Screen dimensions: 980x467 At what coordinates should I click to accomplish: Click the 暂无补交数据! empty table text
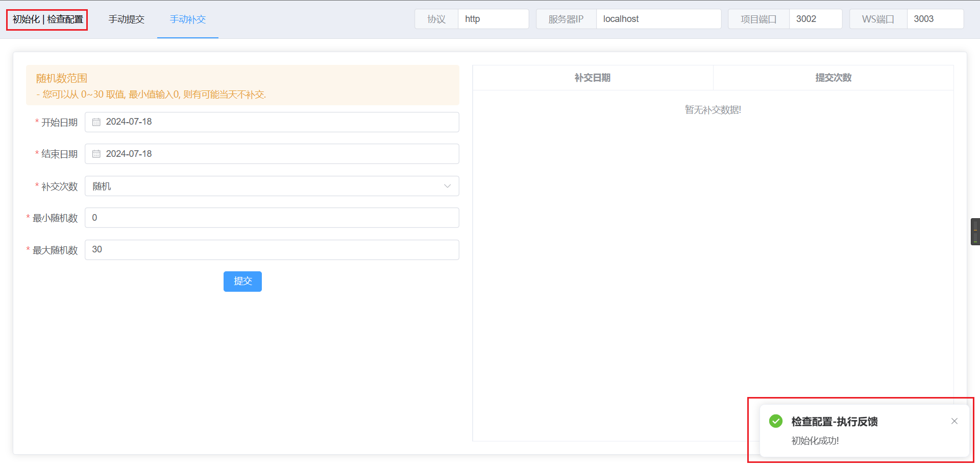(x=713, y=110)
